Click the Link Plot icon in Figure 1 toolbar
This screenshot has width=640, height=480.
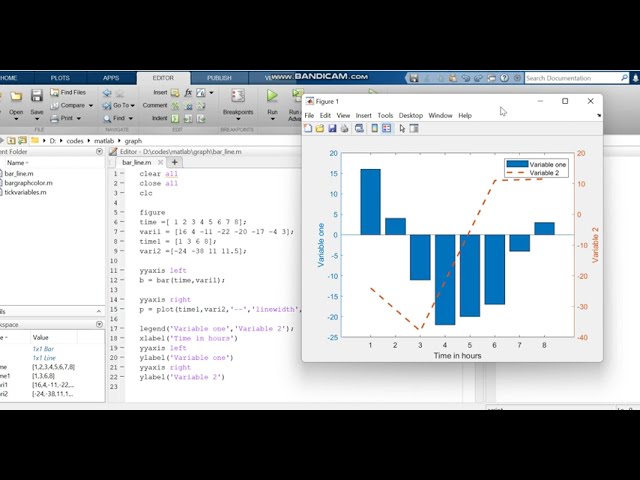tap(359, 129)
